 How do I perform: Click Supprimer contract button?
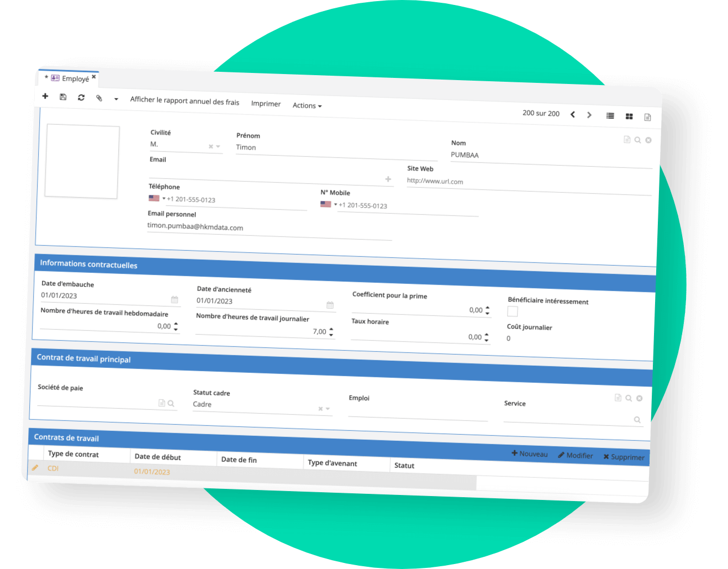624,457
